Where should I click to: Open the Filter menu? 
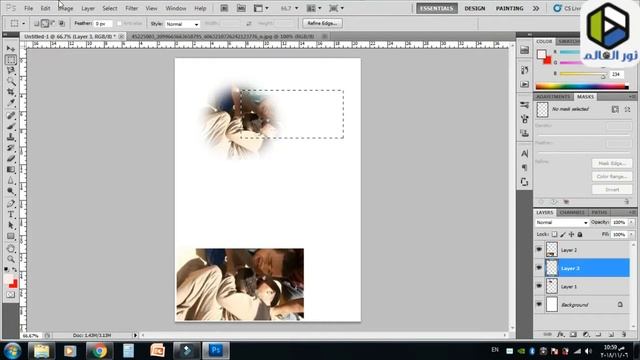[x=131, y=8]
